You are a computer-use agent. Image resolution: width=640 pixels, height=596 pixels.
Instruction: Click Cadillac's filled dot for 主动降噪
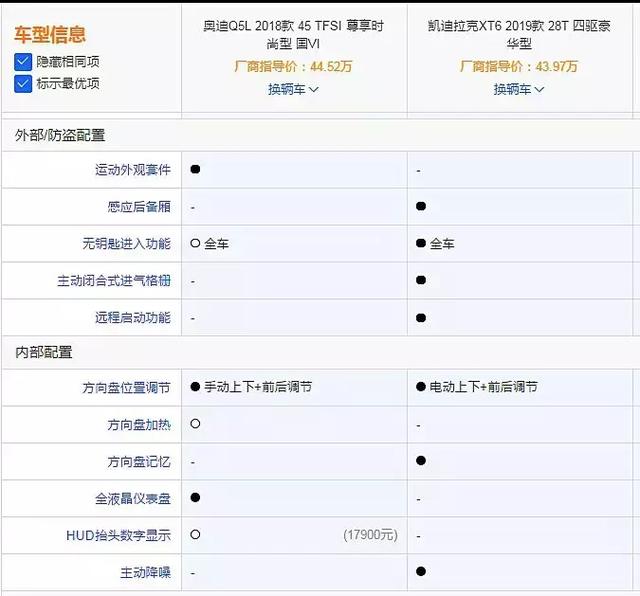(421, 571)
